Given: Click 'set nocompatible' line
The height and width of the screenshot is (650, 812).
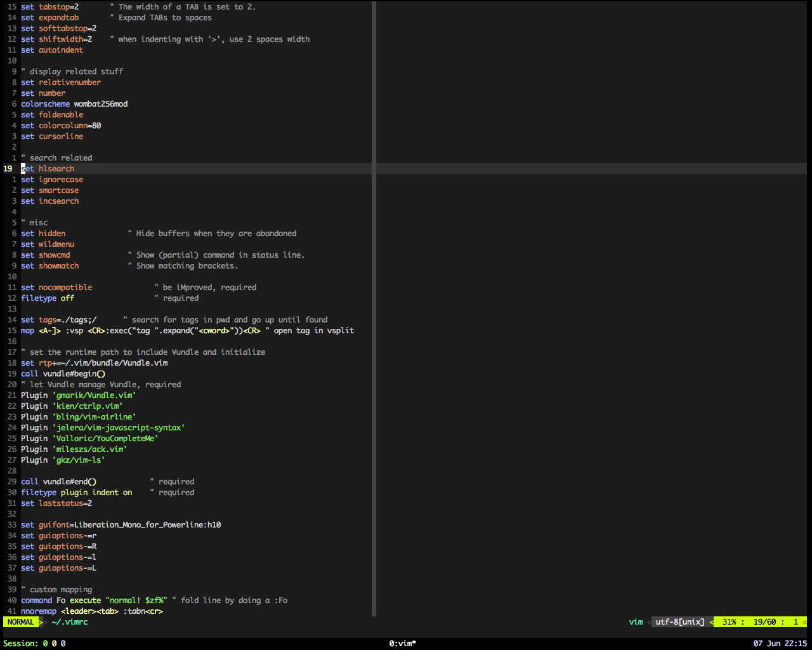Looking at the screenshot, I should (x=56, y=288).
